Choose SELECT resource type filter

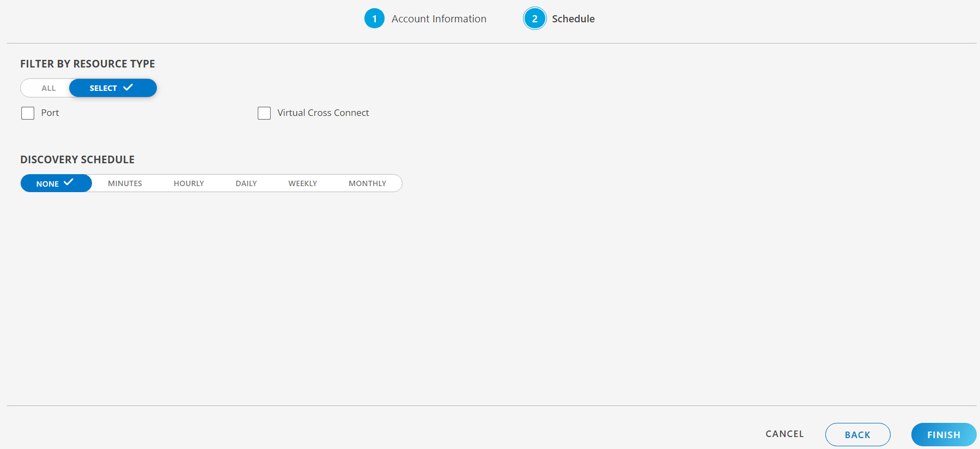pos(113,88)
